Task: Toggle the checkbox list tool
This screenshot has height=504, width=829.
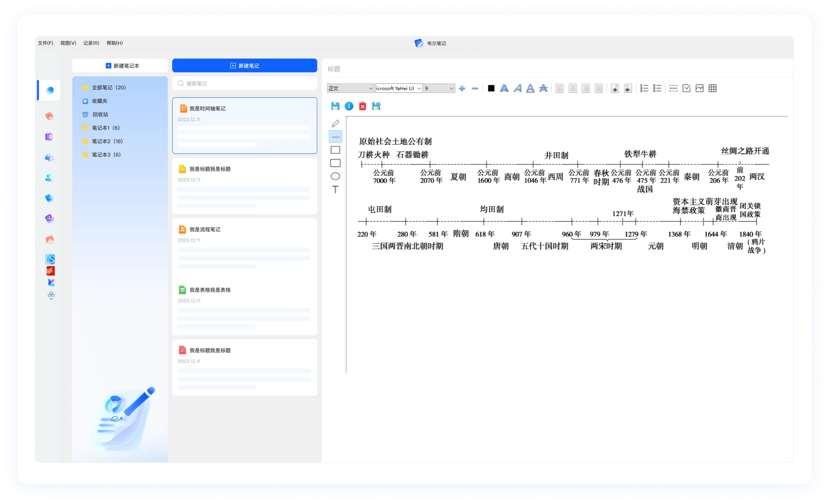Action: click(x=686, y=88)
